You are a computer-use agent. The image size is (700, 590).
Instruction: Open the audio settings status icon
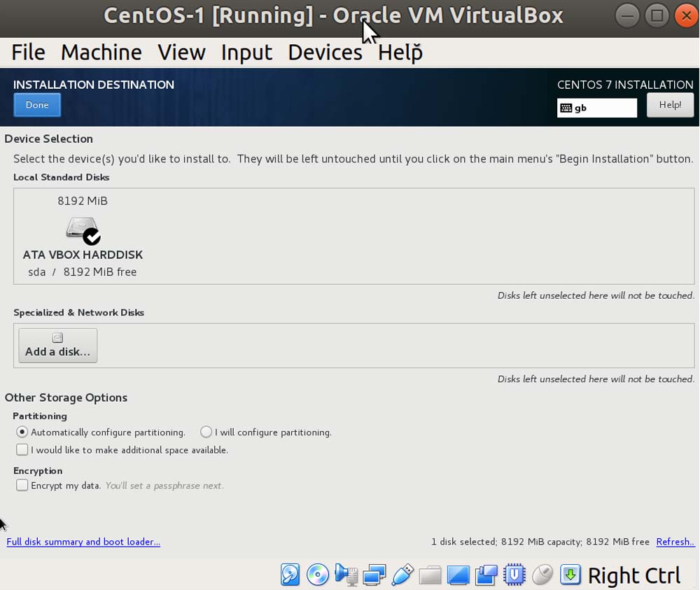point(346,575)
